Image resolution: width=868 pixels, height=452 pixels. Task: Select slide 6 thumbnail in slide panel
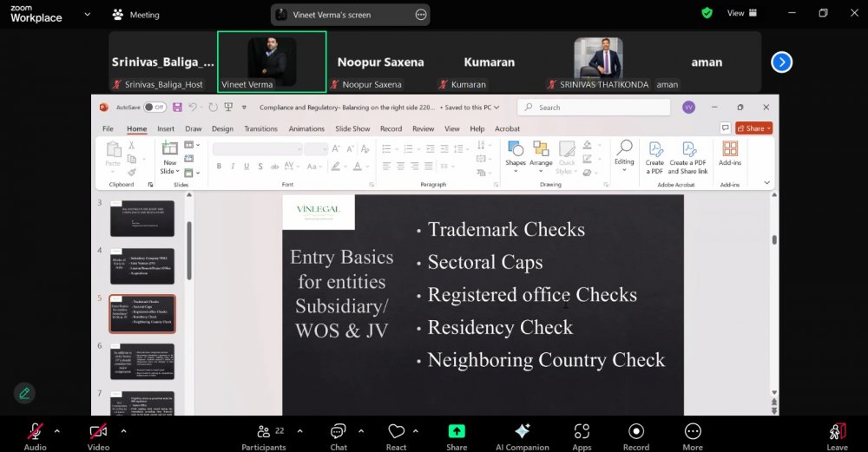point(142,361)
